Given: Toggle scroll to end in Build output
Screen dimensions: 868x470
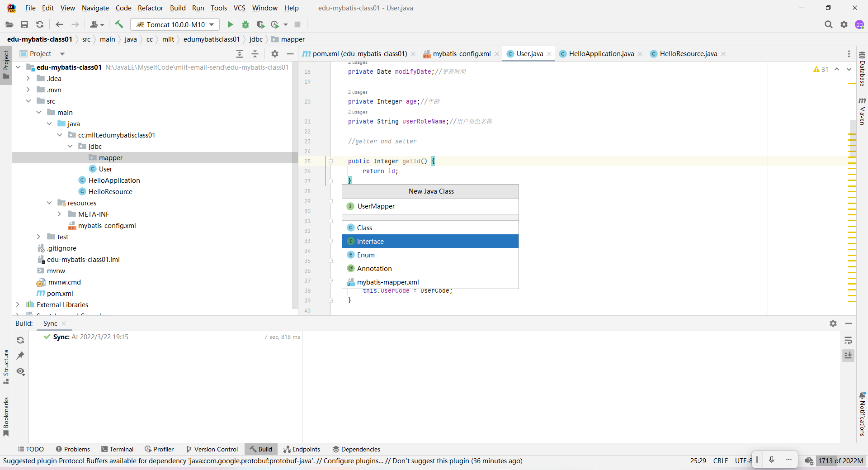Looking at the screenshot, I should [x=848, y=356].
